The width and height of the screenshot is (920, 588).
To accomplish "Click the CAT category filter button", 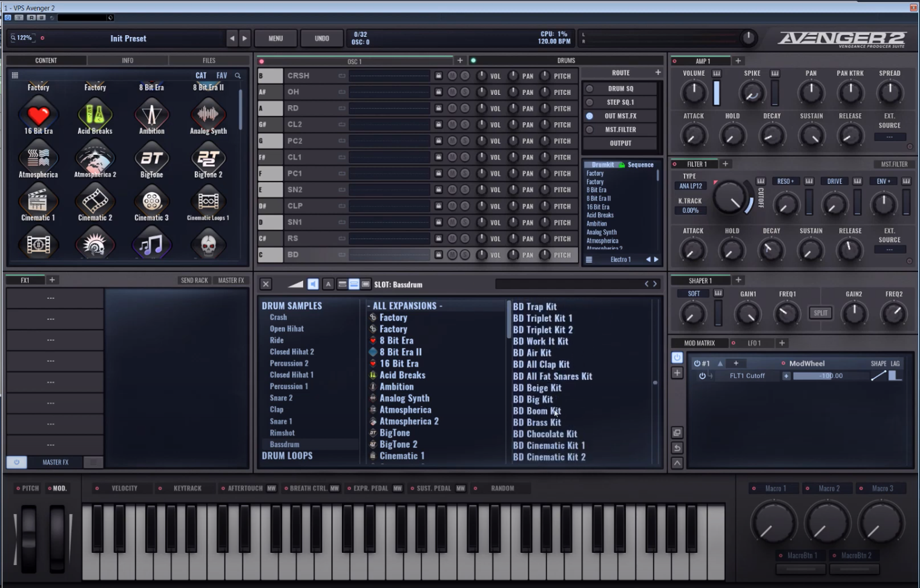I will [x=201, y=76].
